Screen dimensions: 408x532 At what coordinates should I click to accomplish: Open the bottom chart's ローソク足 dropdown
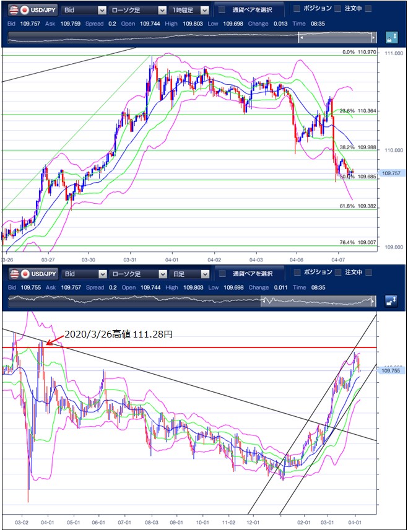[137, 274]
